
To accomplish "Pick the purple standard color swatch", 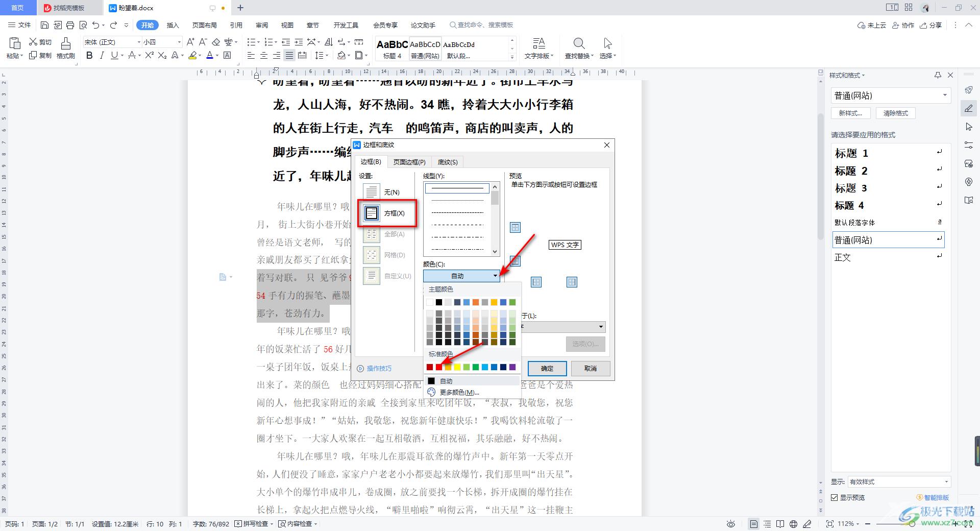I will 512,367.
